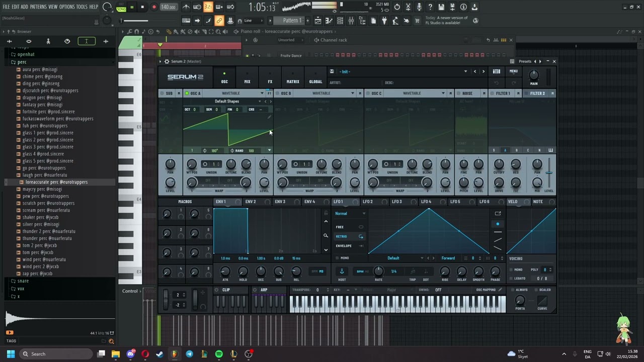Click the scissors icon in the top toolbar
Viewport: 644px width, 362px height.
(408, 7)
